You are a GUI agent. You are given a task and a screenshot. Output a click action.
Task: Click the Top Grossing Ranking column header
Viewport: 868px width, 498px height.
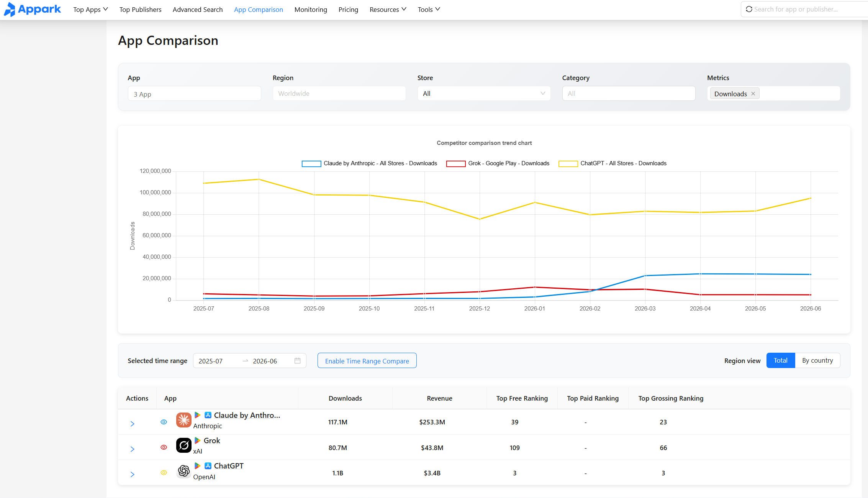point(671,398)
